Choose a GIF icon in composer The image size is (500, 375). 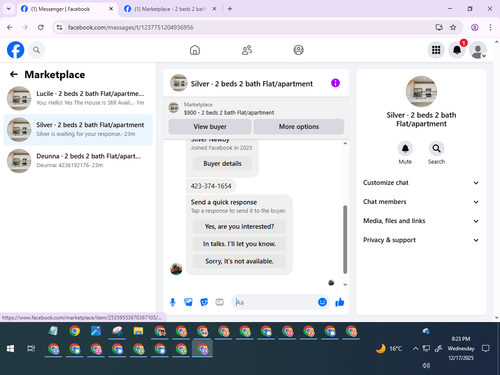[x=219, y=302]
